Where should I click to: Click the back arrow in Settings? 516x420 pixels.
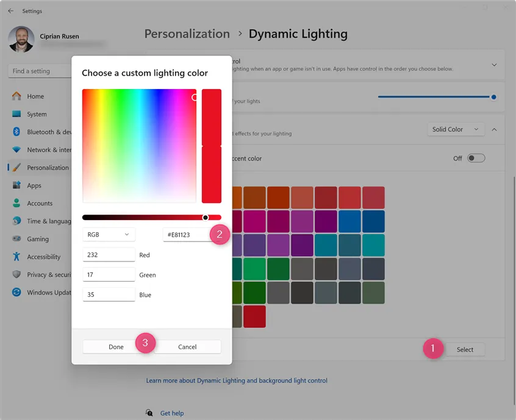point(10,11)
